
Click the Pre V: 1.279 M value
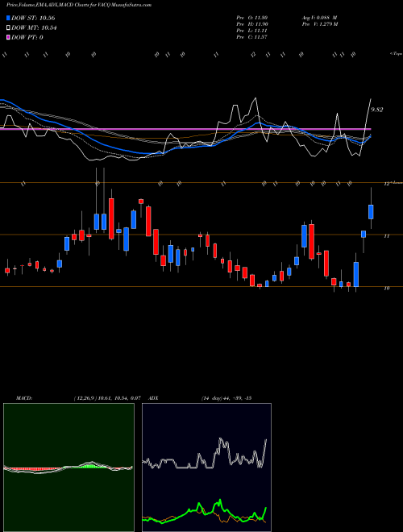pos(319,24)
